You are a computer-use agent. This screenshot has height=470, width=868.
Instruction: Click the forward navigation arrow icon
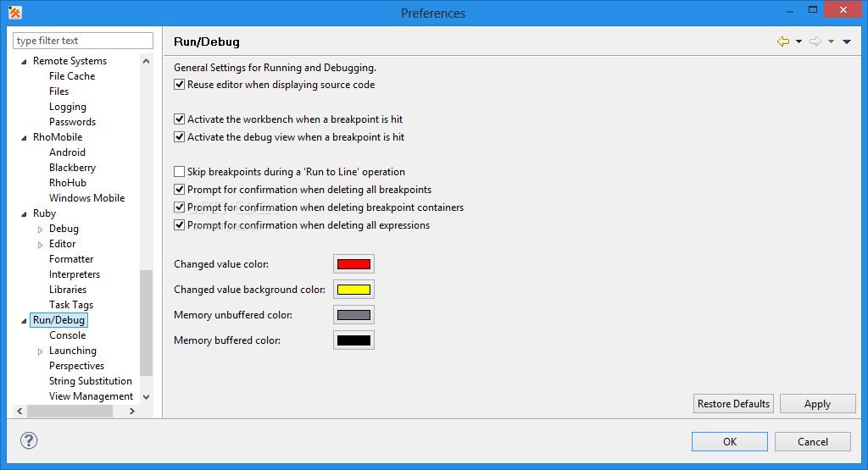tap(815, 41)
